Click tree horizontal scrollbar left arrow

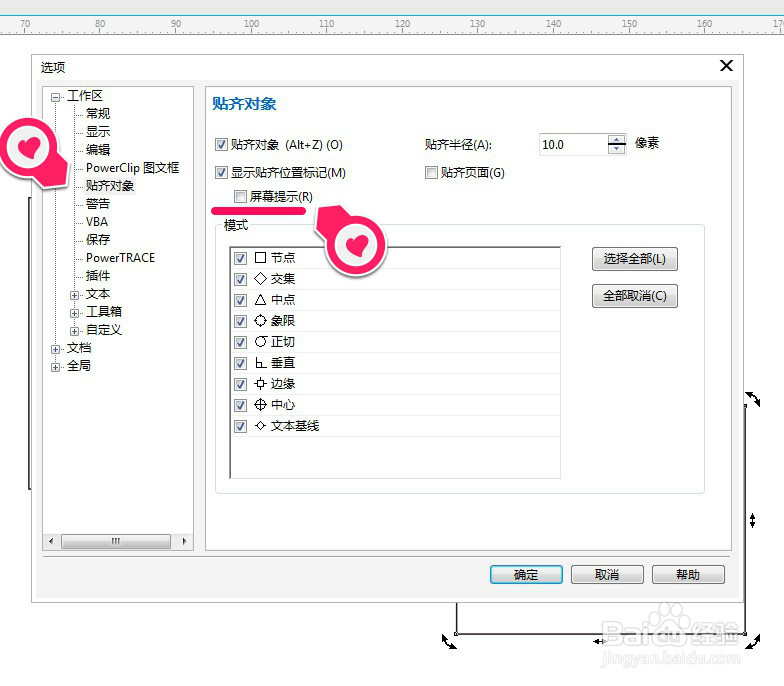(x=51, y=541)
